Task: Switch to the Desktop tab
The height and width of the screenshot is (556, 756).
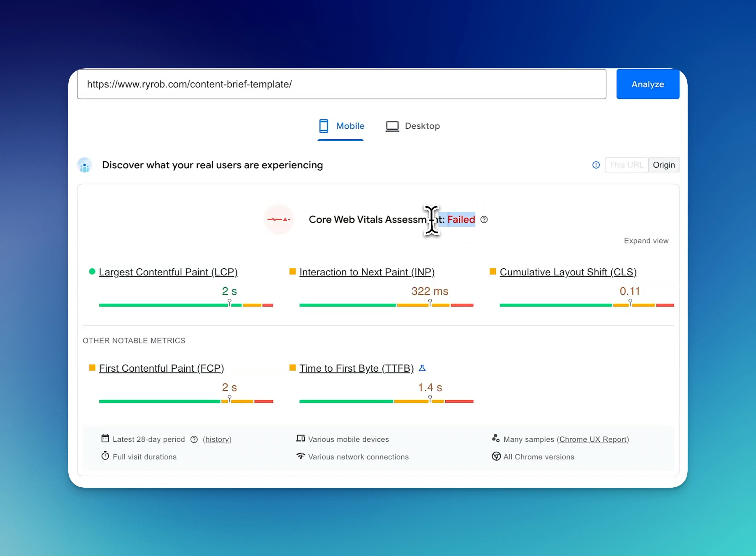Action: tap(413, 126)
